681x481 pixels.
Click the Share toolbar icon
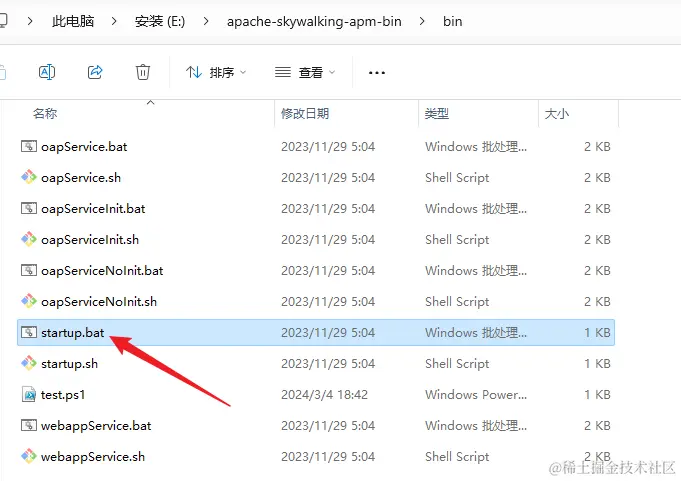pyautogui.click(x=95, y=72)
